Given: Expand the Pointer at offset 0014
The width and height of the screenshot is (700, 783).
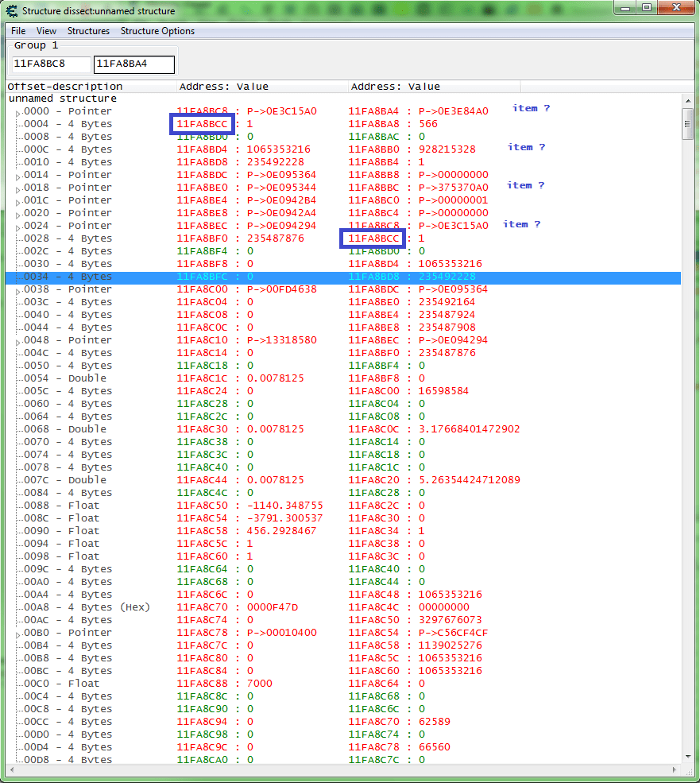Looking at the screenshot, I should pos(17,174).
